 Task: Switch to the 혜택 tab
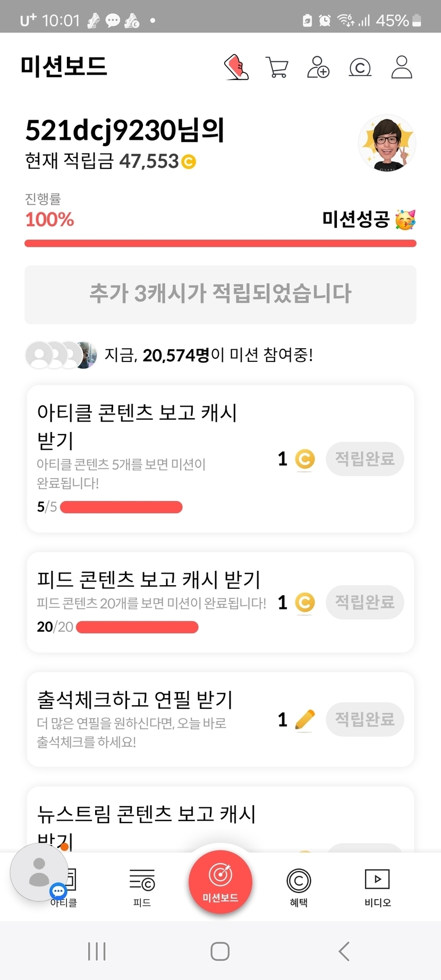[x=299, y=887]
